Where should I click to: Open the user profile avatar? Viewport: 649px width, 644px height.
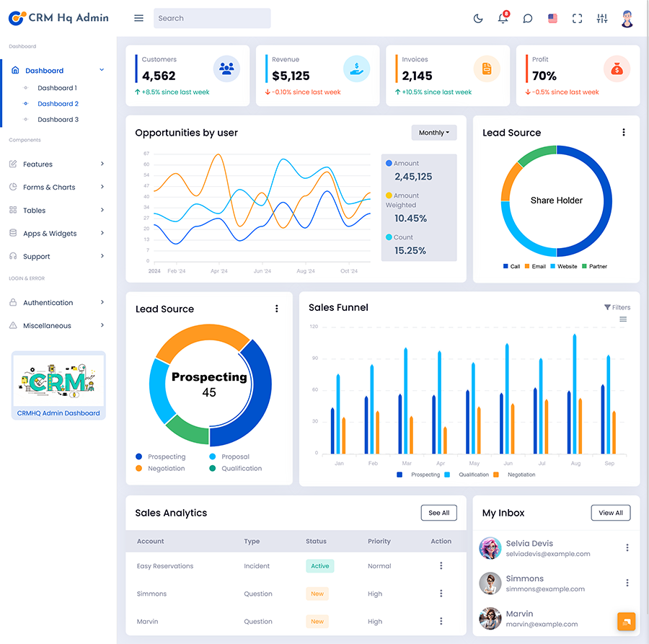click(x=627, y=19)
